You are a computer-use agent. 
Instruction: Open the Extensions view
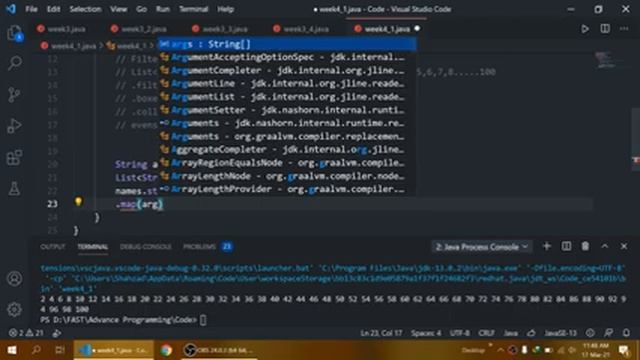[15, 157]
